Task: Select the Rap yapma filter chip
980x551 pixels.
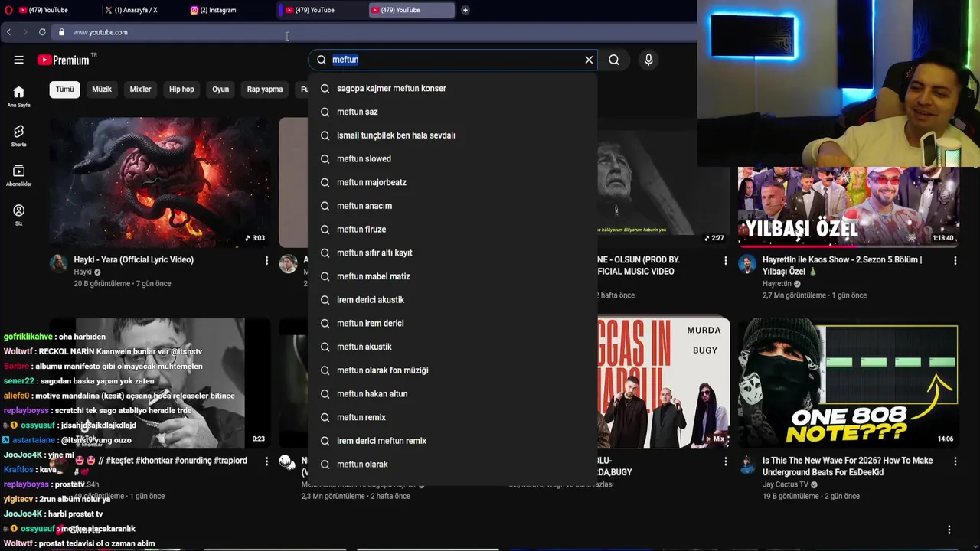Action: coord(265,90)
